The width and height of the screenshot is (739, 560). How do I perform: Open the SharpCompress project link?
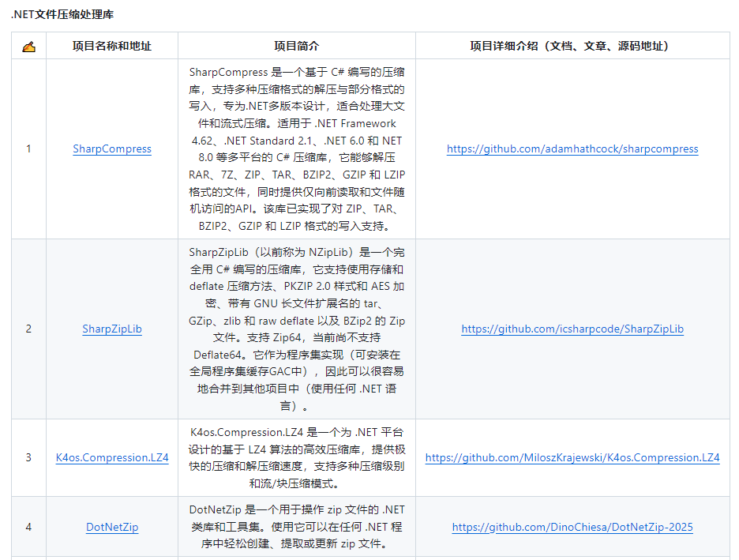(x=111, y=148)
